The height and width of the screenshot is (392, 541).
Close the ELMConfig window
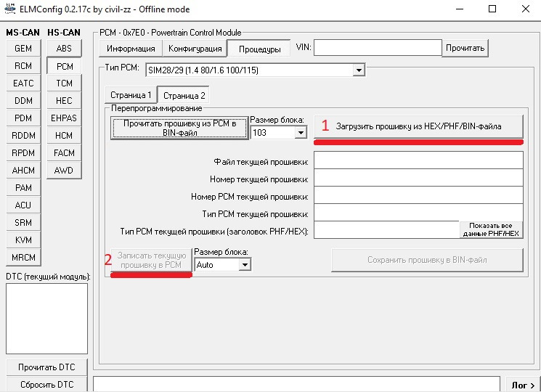(526, 9)
